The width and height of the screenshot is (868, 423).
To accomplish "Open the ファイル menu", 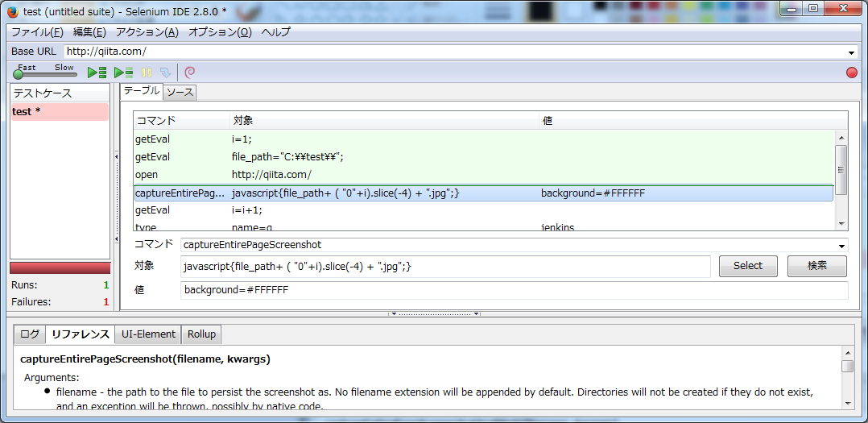I will click(x=38, y=31).
